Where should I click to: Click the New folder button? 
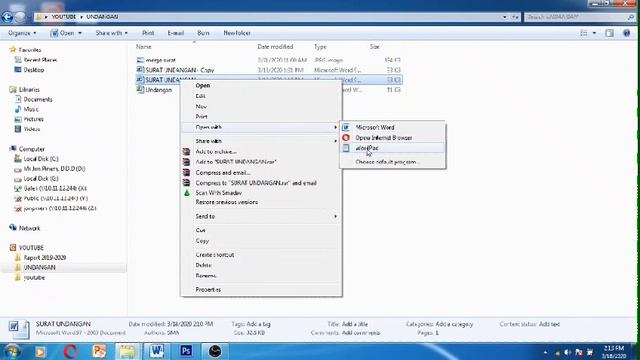click(x=237, y=33)
